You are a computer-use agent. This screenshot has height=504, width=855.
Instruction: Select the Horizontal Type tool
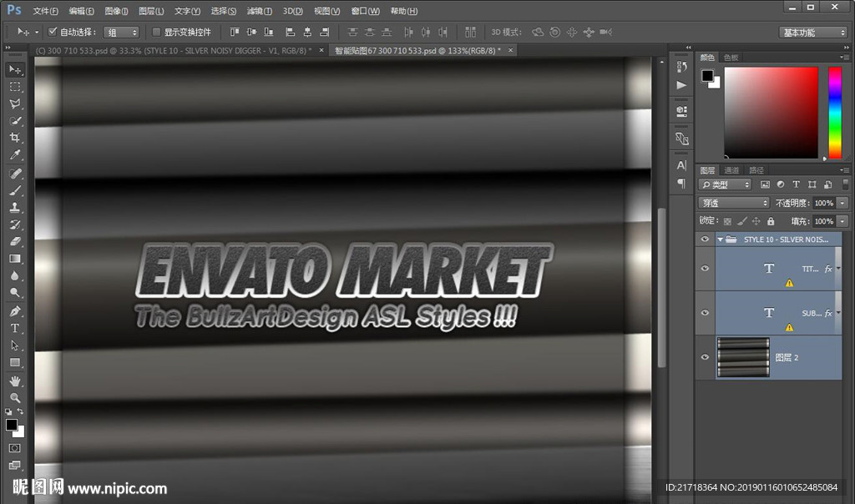pyautogui.click(x=15, y=329)
